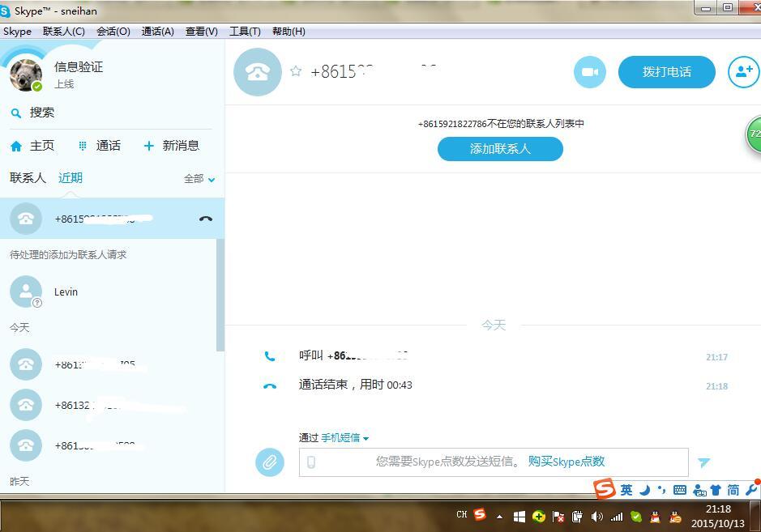Viewport: 761px width, 532px height.
Task: Expand the 全部 contact filter dropdown
Action: (199, 179)
